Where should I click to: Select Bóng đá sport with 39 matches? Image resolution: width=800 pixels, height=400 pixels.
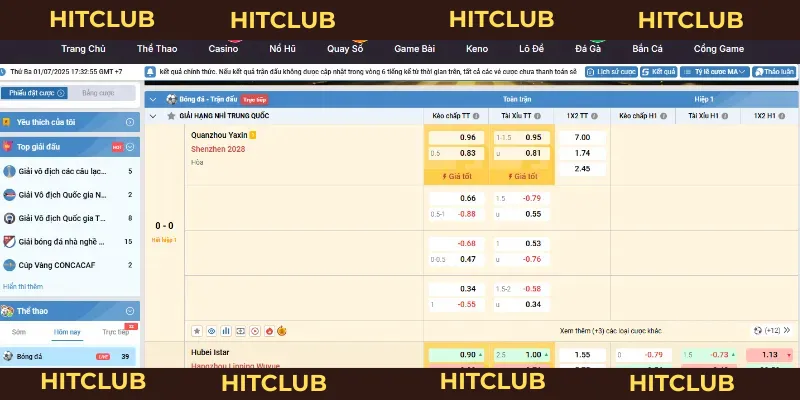click(x=68, y=357)
